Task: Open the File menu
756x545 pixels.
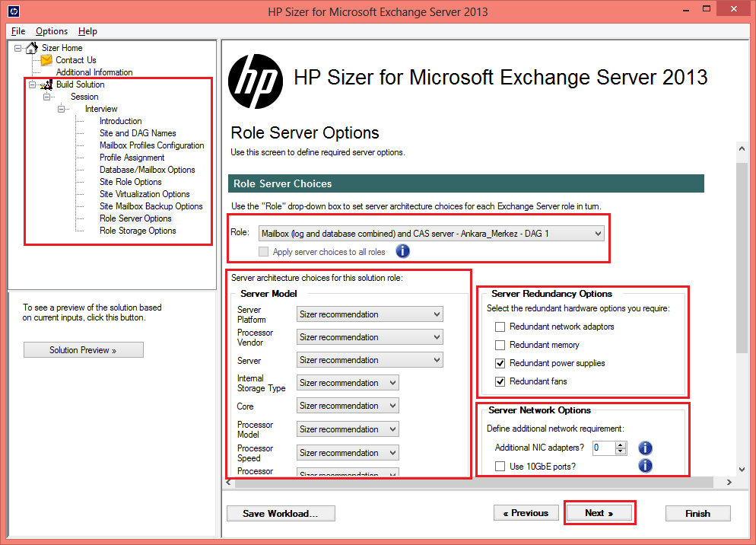Action: point(18,31)
